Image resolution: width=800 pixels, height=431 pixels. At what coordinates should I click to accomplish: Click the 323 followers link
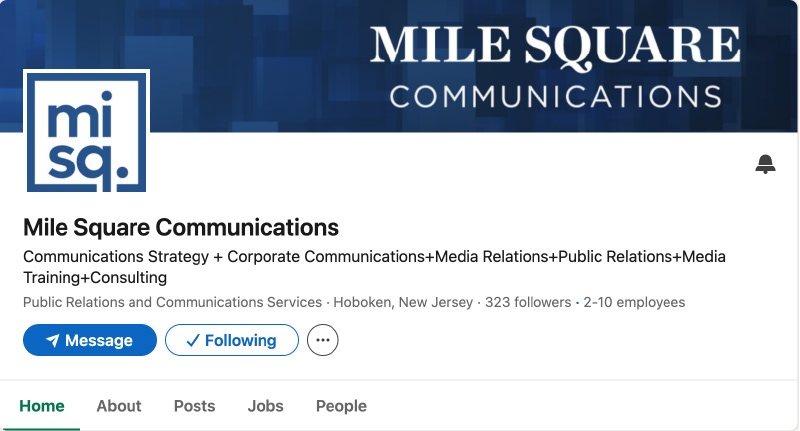[528, 302]
